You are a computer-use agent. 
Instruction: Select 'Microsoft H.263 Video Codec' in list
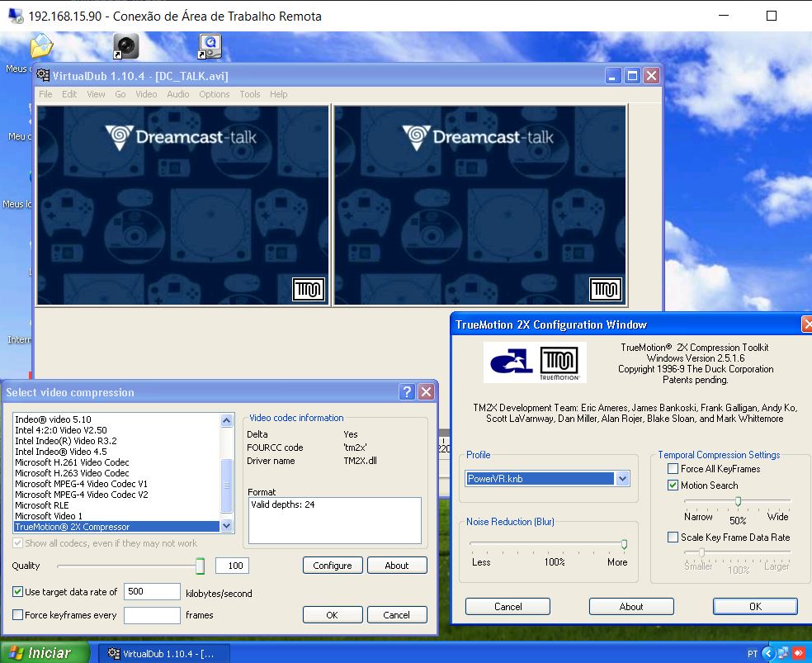tap(116, 473)
